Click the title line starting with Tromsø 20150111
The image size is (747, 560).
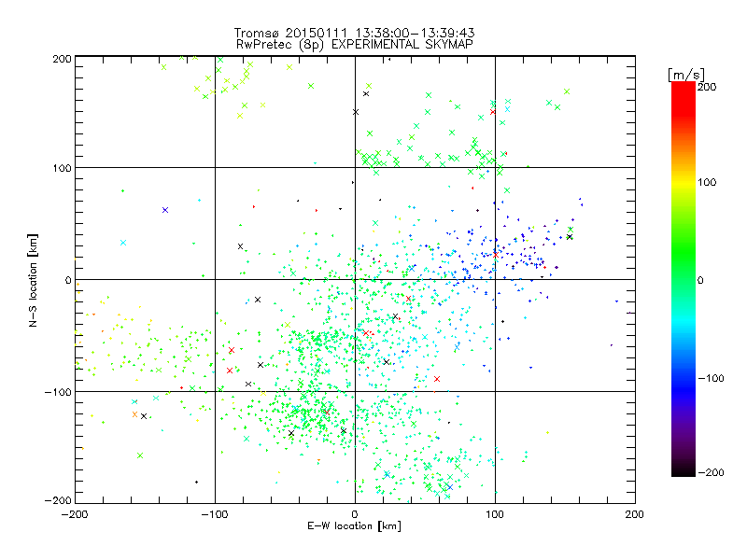coord(354,33)
